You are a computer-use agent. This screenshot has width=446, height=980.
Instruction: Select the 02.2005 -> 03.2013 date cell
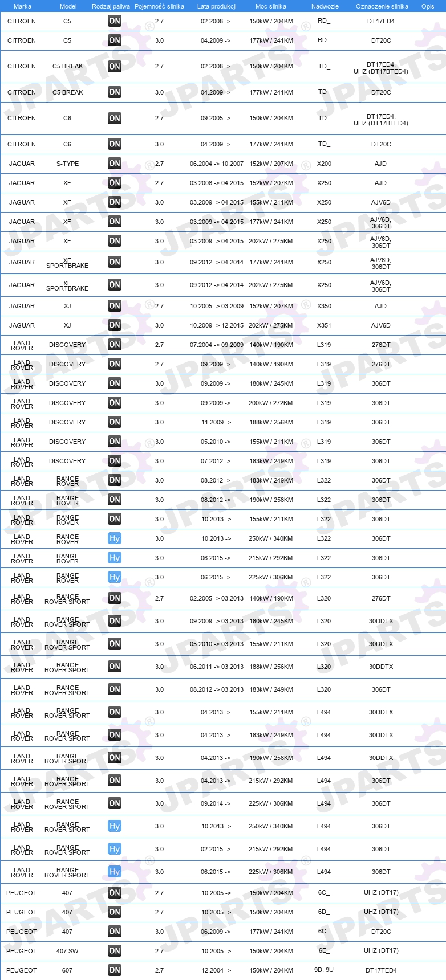coord(217,598)
